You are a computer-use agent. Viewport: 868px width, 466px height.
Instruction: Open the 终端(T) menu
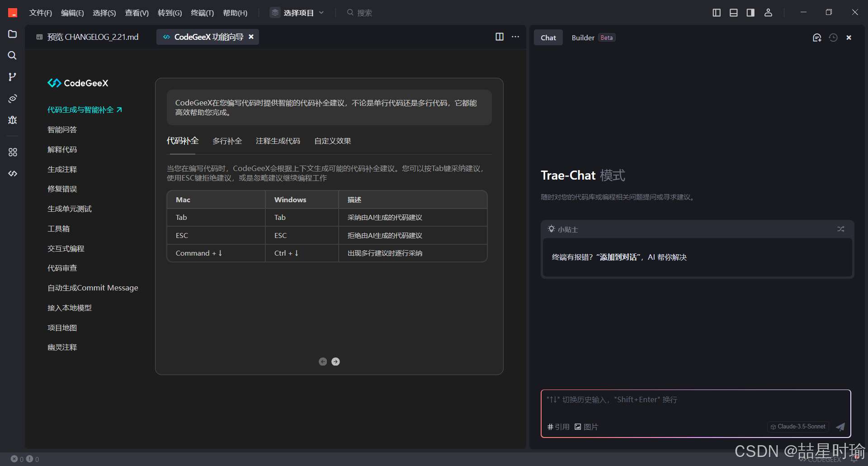[x=203, y=13]
